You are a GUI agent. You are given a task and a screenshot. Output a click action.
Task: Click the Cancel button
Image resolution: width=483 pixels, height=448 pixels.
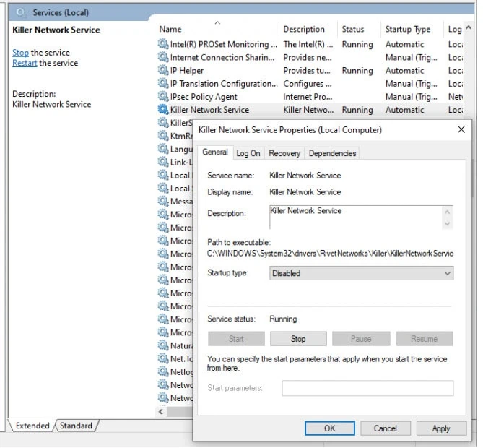[386, 428]
